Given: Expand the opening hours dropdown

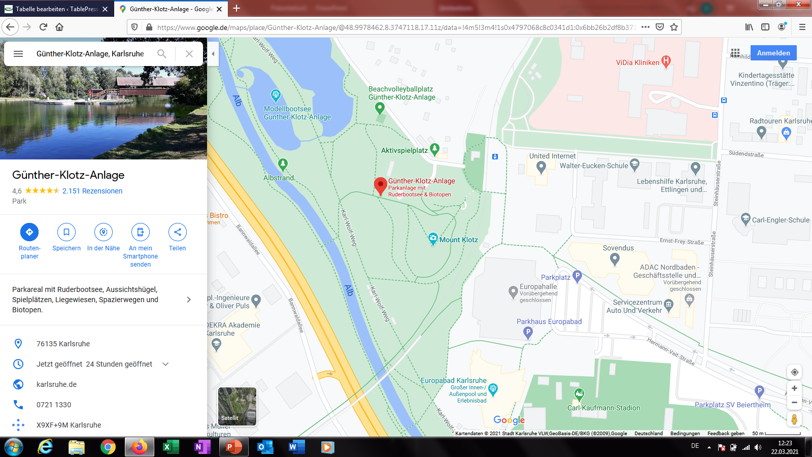Looking at the screenshot, I should pos(166,364).
